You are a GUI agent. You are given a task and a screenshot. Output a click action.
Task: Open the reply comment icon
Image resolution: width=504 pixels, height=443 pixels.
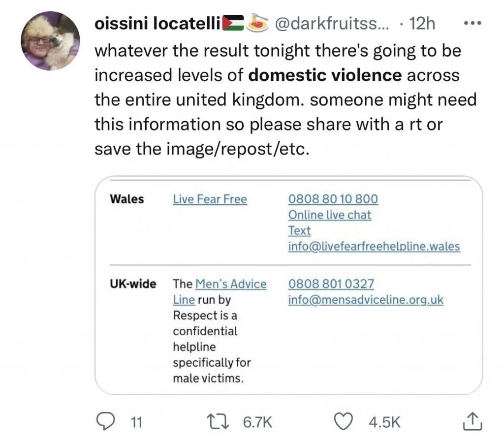(x=105, y=421)
